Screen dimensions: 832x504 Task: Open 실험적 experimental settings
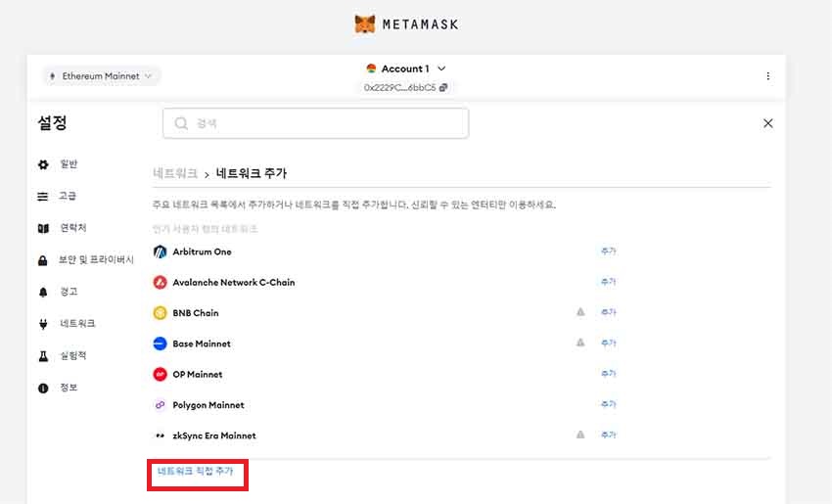(x=72, y=355)
